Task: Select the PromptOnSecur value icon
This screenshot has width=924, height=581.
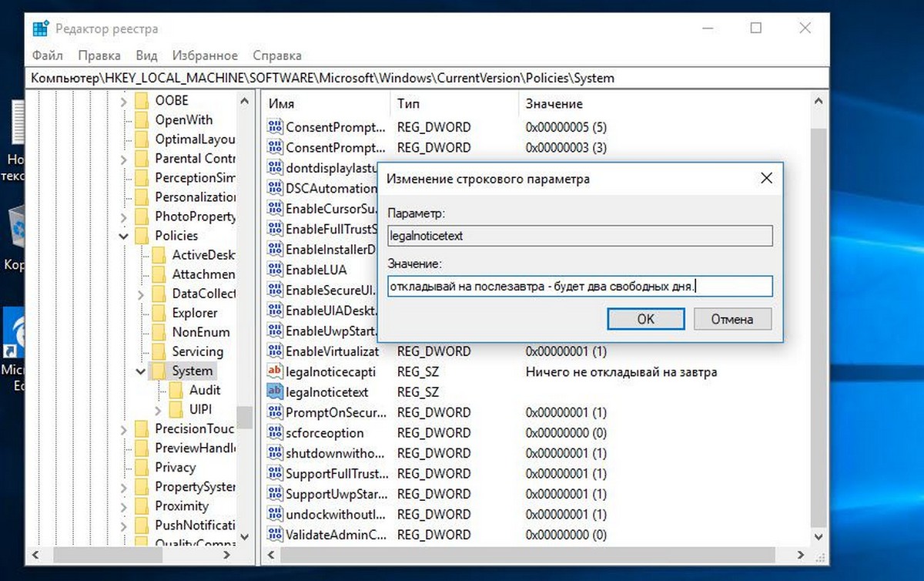Action: 276,413
